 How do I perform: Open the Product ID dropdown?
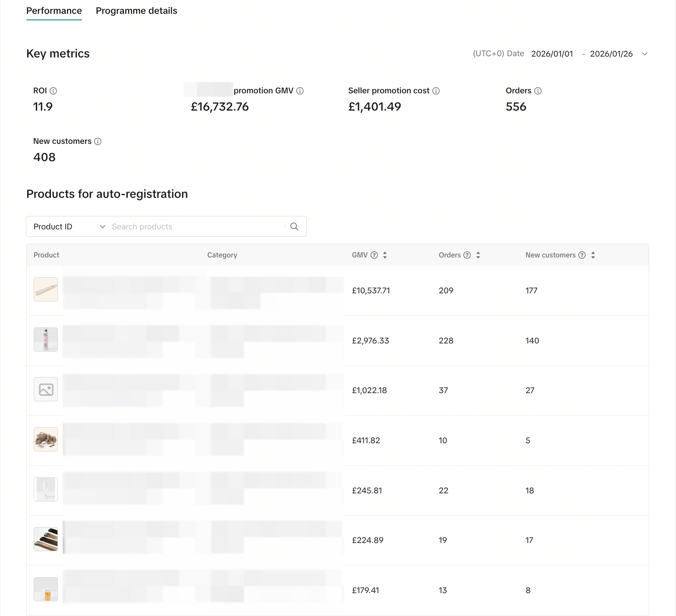(x=69, y=227)
